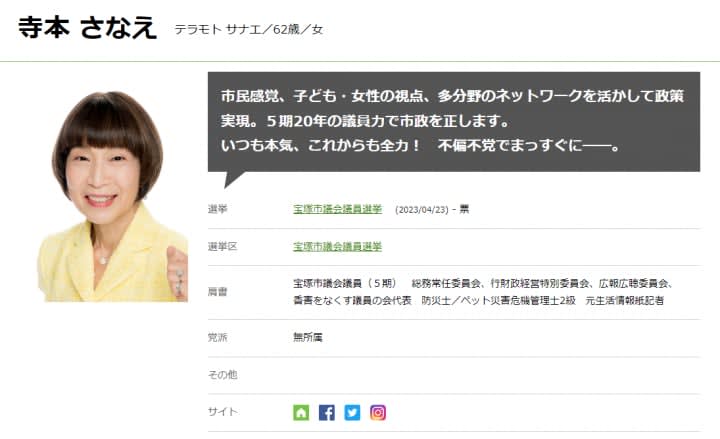Click the dark gray slogan speech bubble

pos(454,122)
